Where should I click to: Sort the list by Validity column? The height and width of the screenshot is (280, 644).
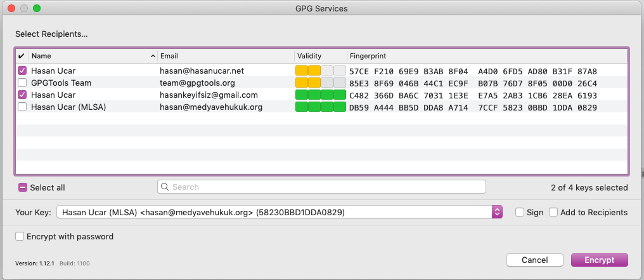click(x=320, y=57)
